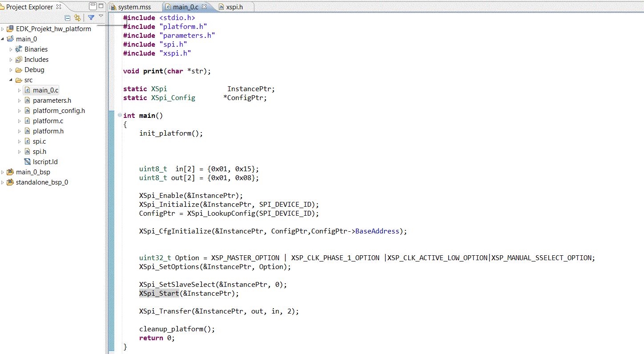Click the src folder icon
The image size is (644, 354).
coord(19,80)
